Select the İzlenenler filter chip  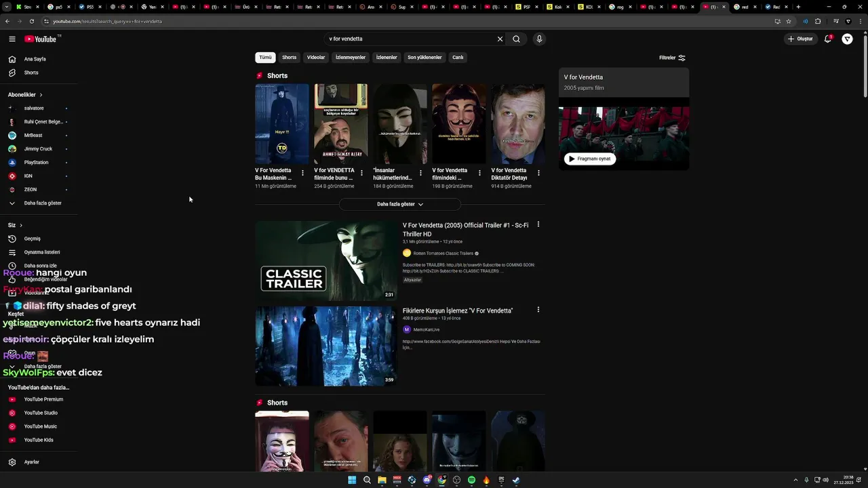pyautogui.click(x=387, y=58)
